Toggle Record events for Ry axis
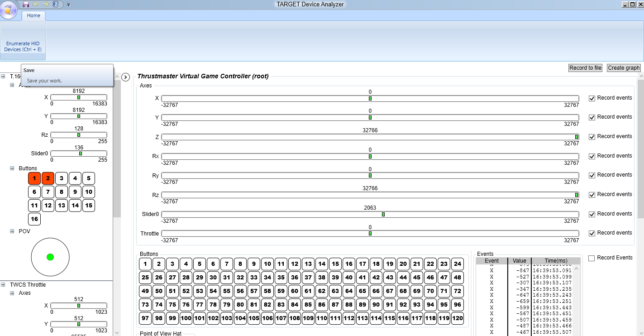 click(x=592, y=175)
